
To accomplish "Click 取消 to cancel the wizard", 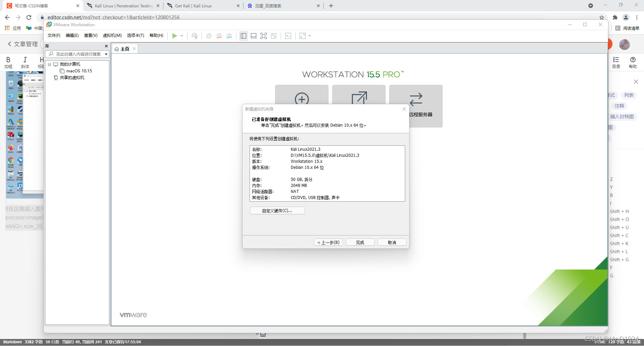I will tap(392, 242).
